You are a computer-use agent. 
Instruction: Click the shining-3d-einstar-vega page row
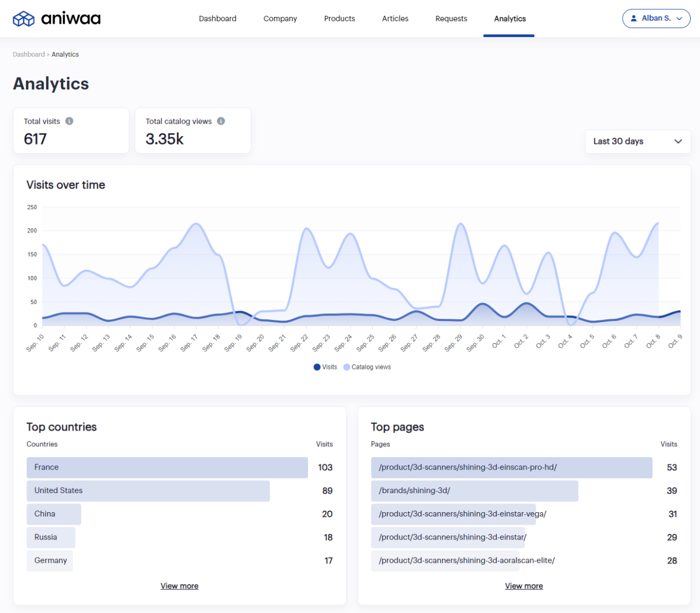pyautogui.click(x=524, y=514)
